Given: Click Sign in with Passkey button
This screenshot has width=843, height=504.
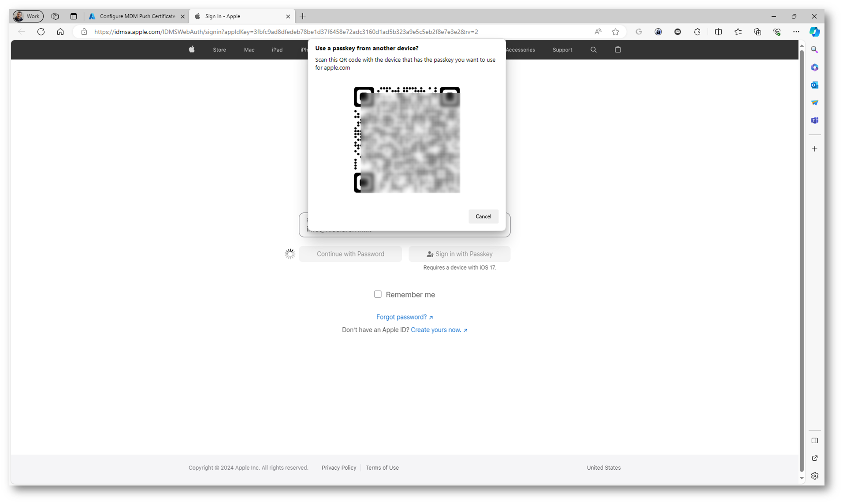Looking at the screenshot, I should coord(460,254).
